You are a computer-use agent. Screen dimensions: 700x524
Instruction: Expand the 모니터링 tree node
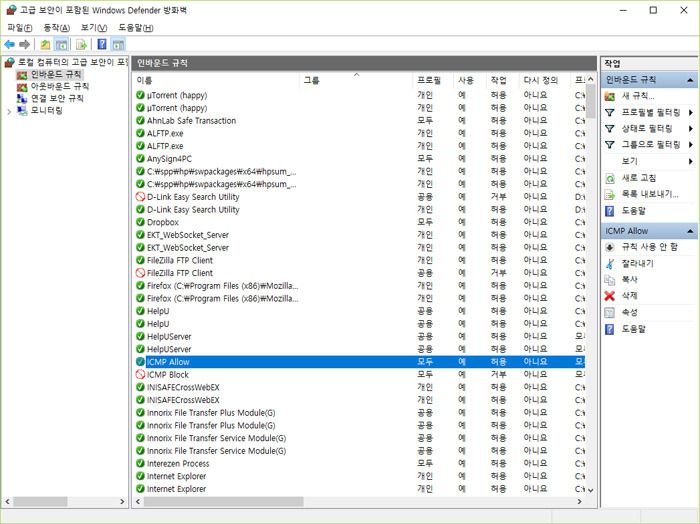(9, 111)
